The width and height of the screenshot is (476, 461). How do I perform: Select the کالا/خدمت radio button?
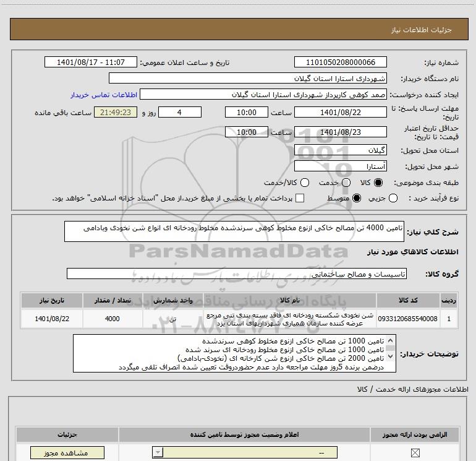[305, 183]
